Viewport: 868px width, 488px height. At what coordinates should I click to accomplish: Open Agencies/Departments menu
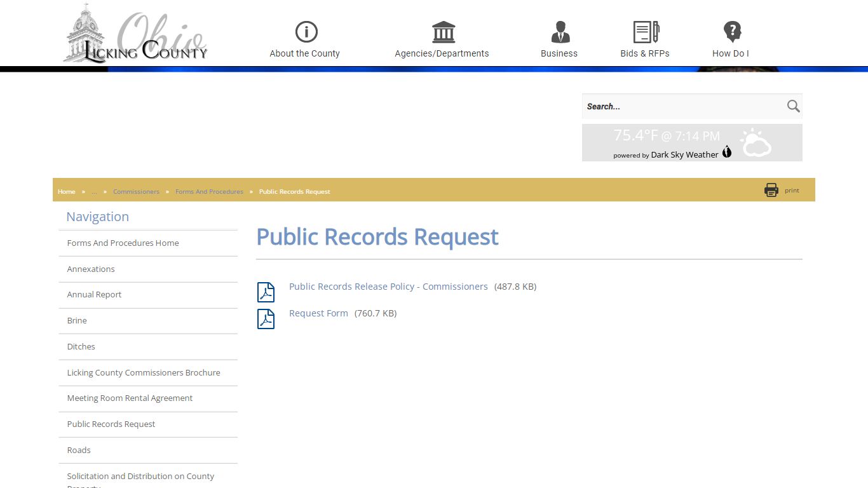click(442, 53)
